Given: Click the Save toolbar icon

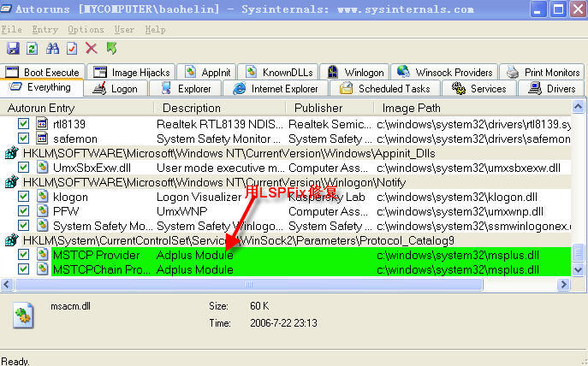Looking at the screenshot, I should (13, 49).
